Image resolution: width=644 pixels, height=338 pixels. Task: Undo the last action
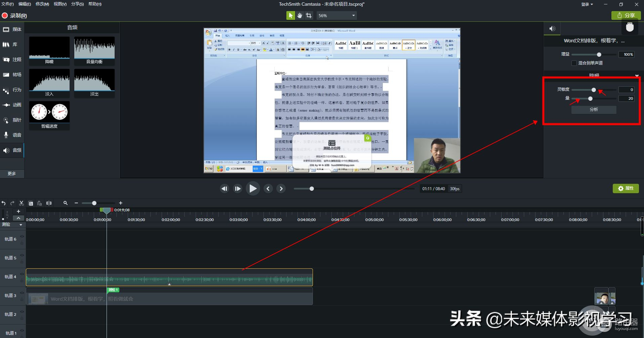3,203
